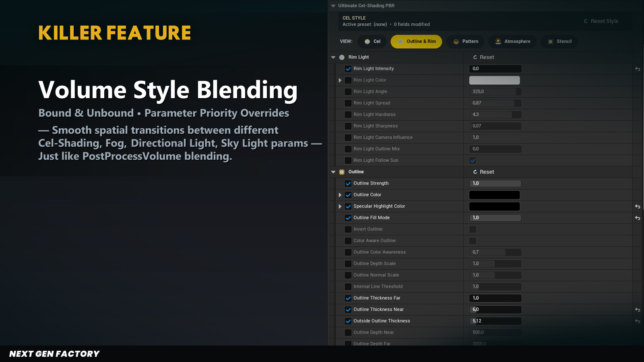Screen dimensions: 644x362
Task: Expand the Rim Light Color row
Action: (x=340, y=80)
